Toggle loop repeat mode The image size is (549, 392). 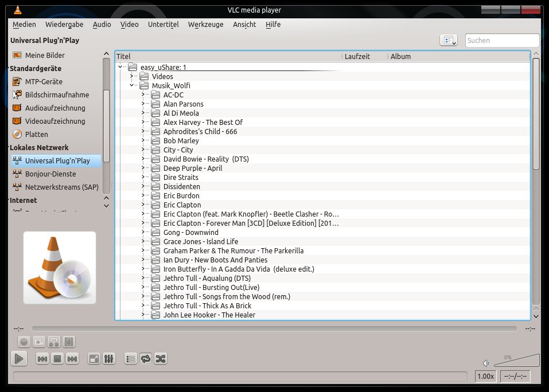pyautogui.click(x=146, y=359)
